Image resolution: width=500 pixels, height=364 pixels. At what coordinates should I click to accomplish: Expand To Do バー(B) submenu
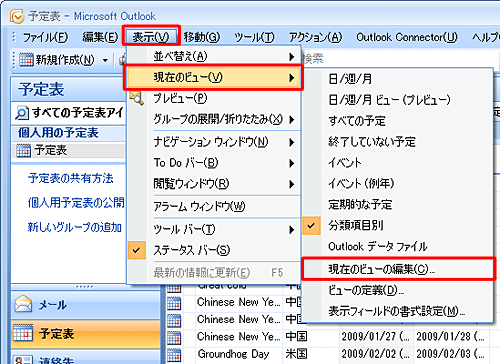point(214,163)
